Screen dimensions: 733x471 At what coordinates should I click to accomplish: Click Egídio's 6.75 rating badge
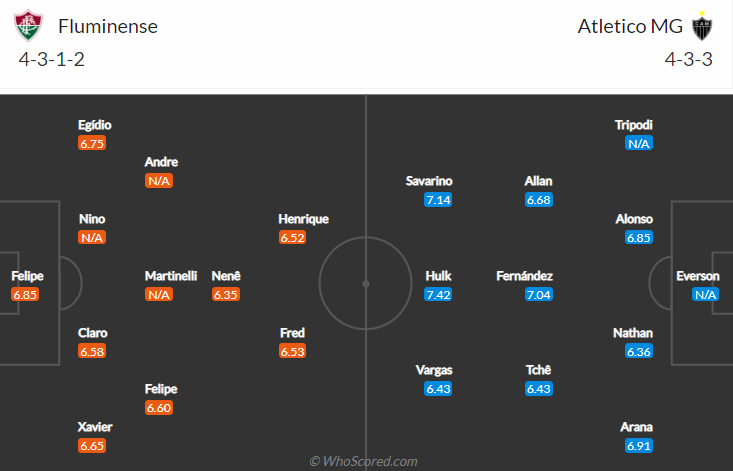(92, 143)
